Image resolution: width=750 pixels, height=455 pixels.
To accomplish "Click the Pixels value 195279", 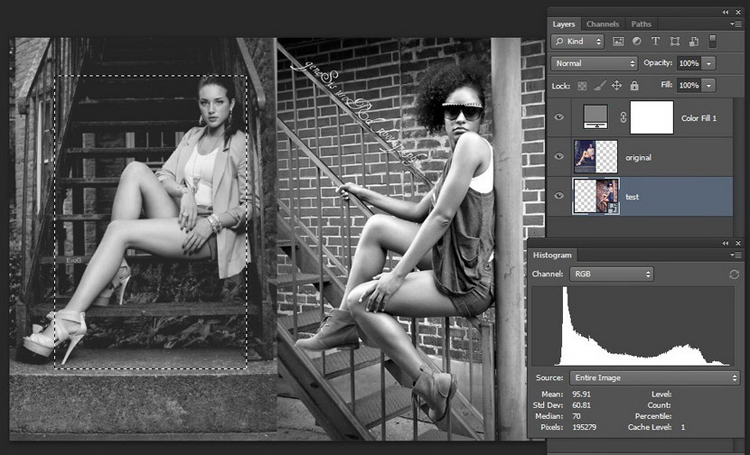I will click(x=584, y=427).
